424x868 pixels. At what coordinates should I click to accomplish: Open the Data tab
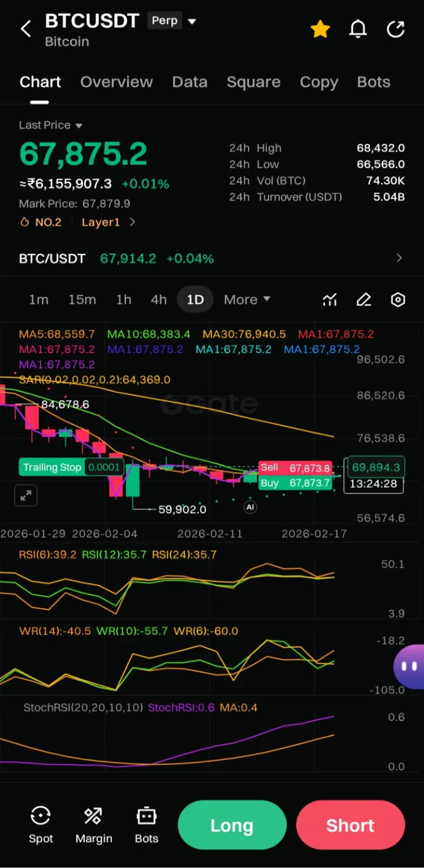[190, 82]
